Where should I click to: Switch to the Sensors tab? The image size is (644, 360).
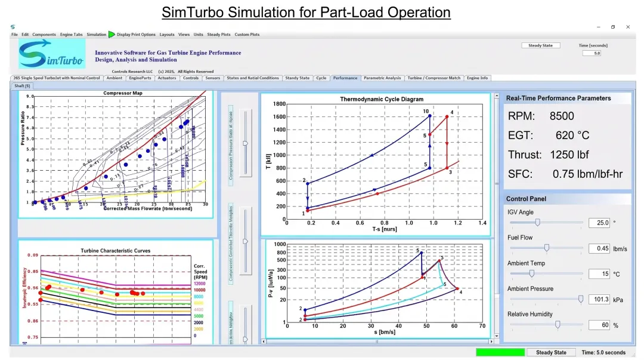tap(213, 78)
